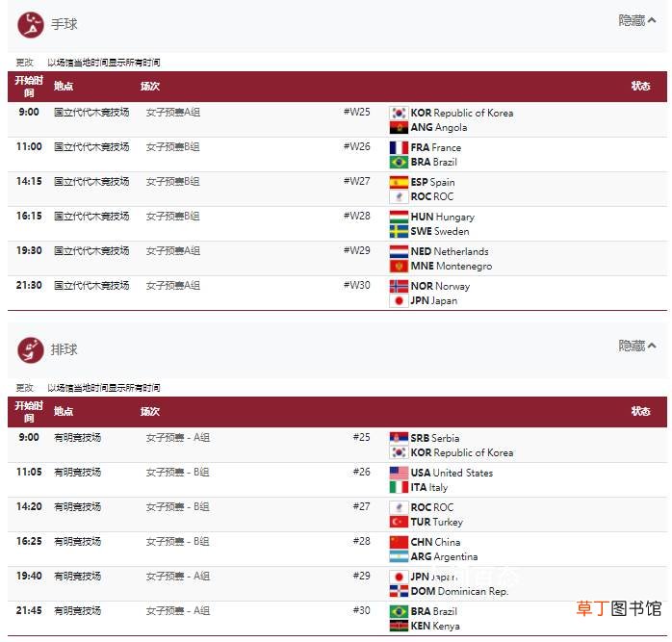Screen dimensions: 672x642
Task: Click MNE Montenegro team name
Action: pos(452,267)
